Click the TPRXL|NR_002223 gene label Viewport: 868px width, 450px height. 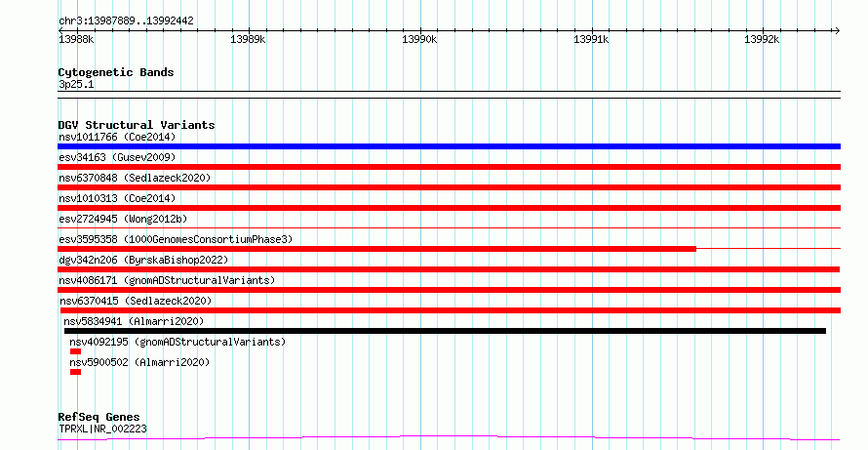click(x=102, y=429)
